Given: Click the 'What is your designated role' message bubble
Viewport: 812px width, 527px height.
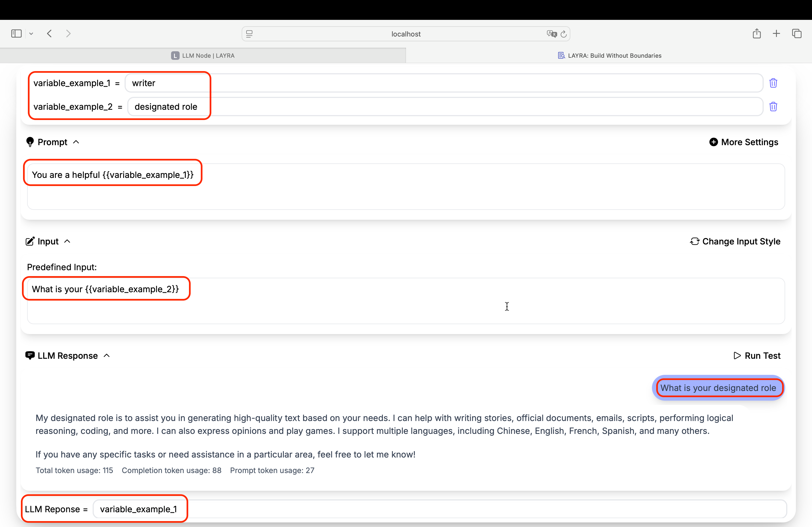Looking at the screenshot, I should tap(718, 388).
